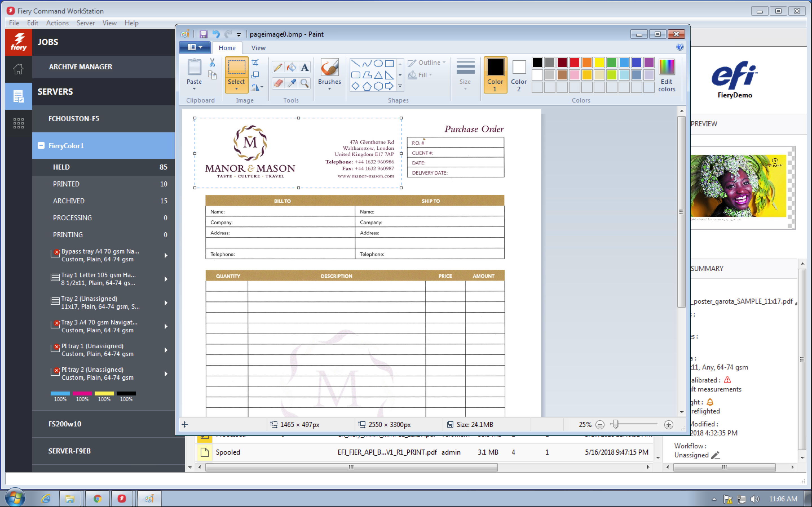Select the Fill with color bucket tool
Viewport: 812px width, 507px height.
(x=291, y=67)
